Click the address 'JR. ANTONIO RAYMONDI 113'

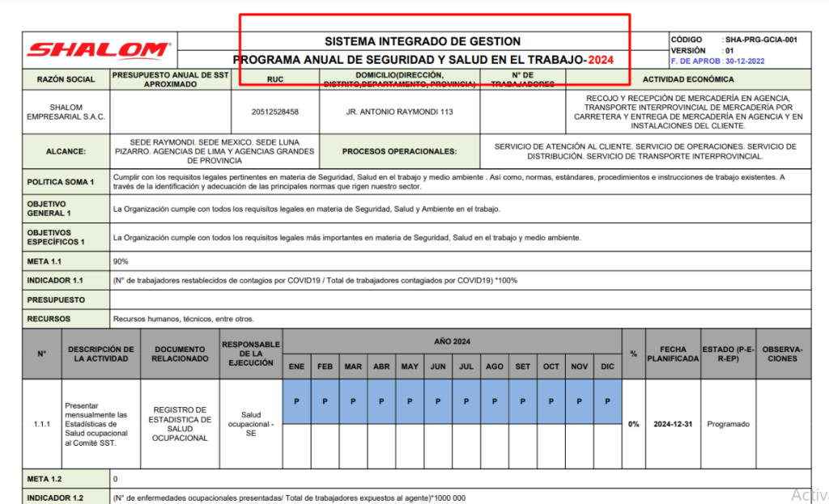coord(399,112)
